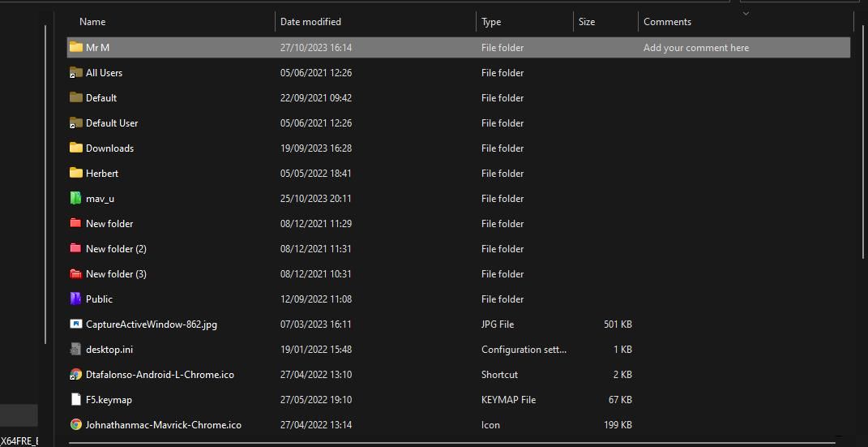
Task: Sort list by the Type column
Action: (491, 22)
